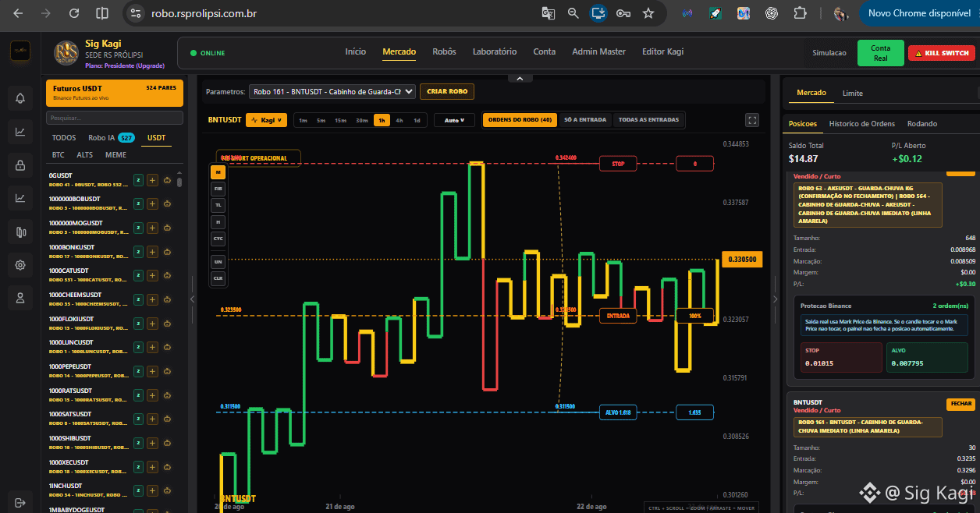Screen dimensions: 980x513
Task: Select the CYC cycle tool
Action: [x=218, y=239]
